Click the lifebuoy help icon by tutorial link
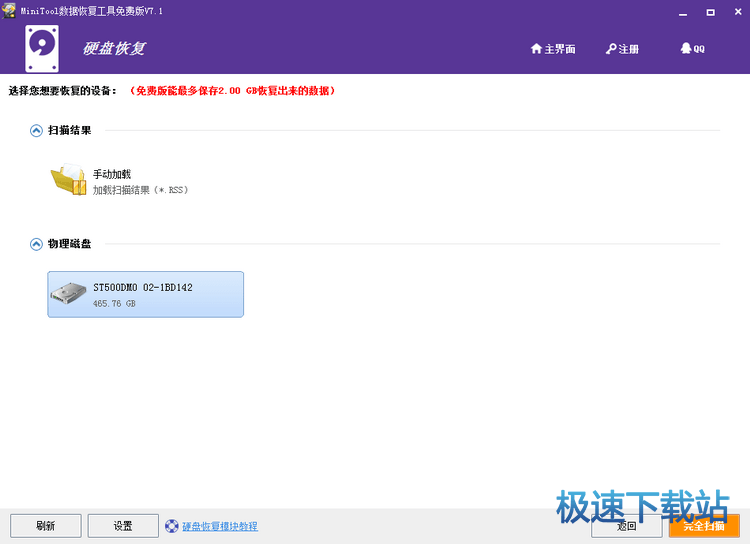Viewport: 750px width, 544px height. (x=172, y=526)
